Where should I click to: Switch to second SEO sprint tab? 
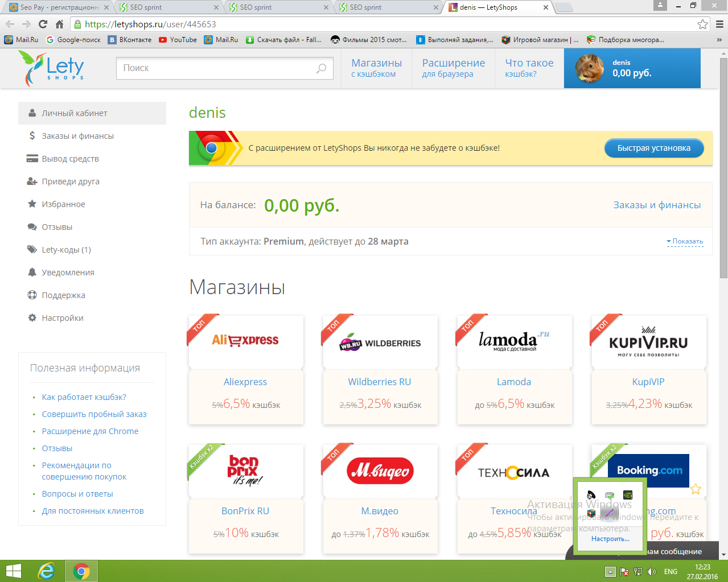279,7
